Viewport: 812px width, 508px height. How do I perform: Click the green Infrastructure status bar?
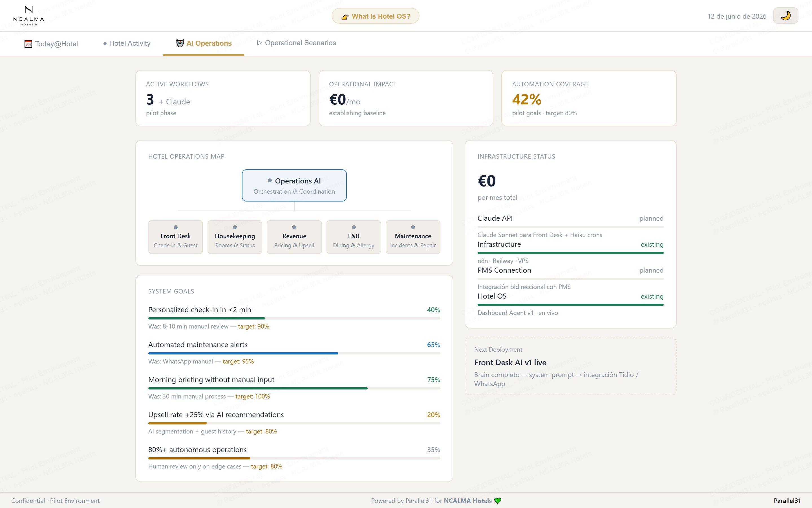[570, 253]
